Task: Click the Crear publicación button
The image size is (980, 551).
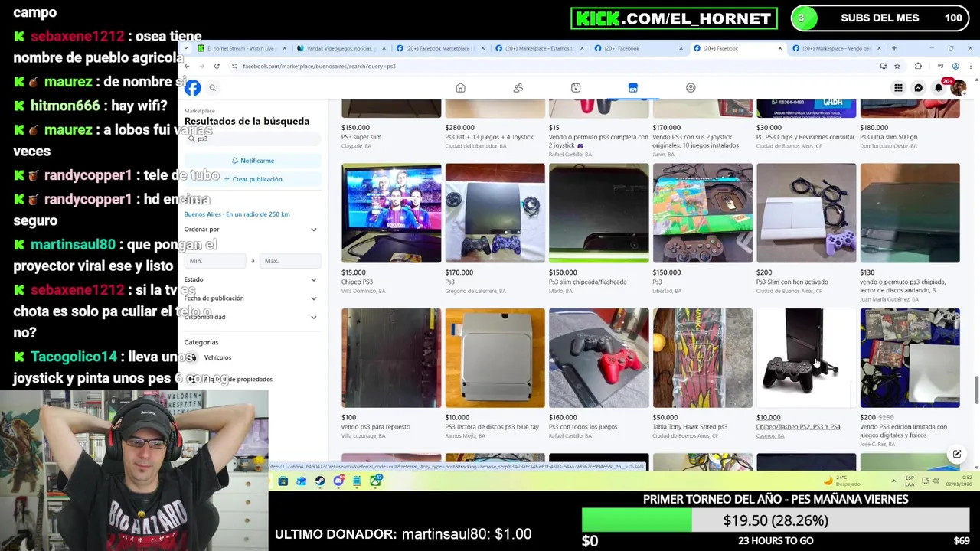Action: 252,179
